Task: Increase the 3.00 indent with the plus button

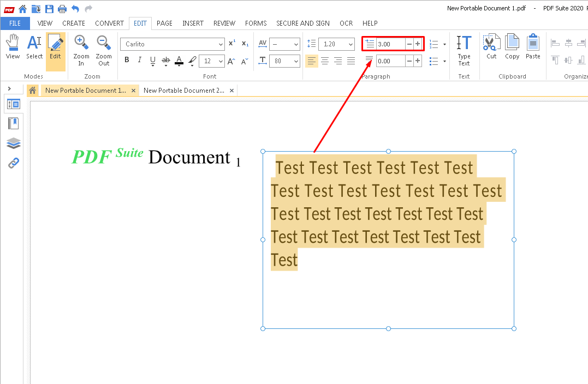Action: point(417,44)
